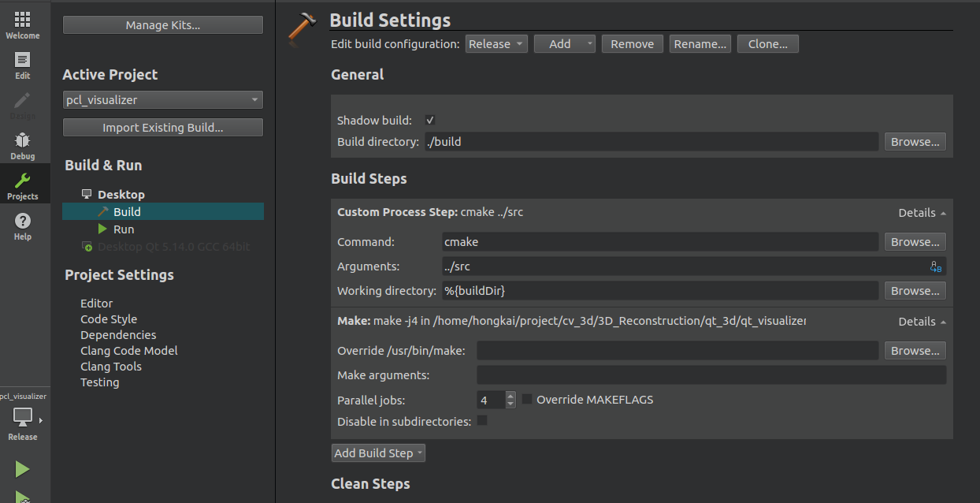Viewport: 980px width, 503px height.
Task: Click Import Existing Build button
Action: pyautogui.click(x=162, y=128)
